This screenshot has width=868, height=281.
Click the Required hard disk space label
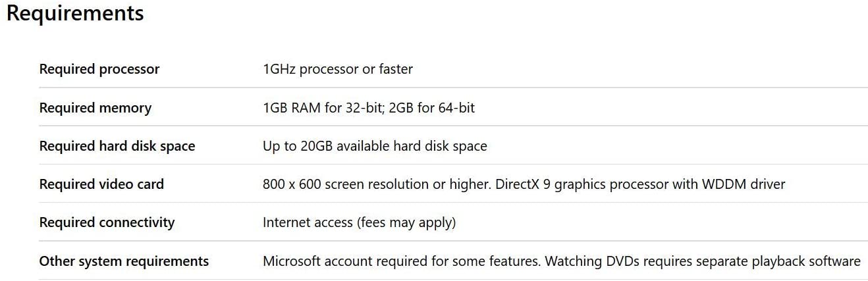[x=117, y=146]
